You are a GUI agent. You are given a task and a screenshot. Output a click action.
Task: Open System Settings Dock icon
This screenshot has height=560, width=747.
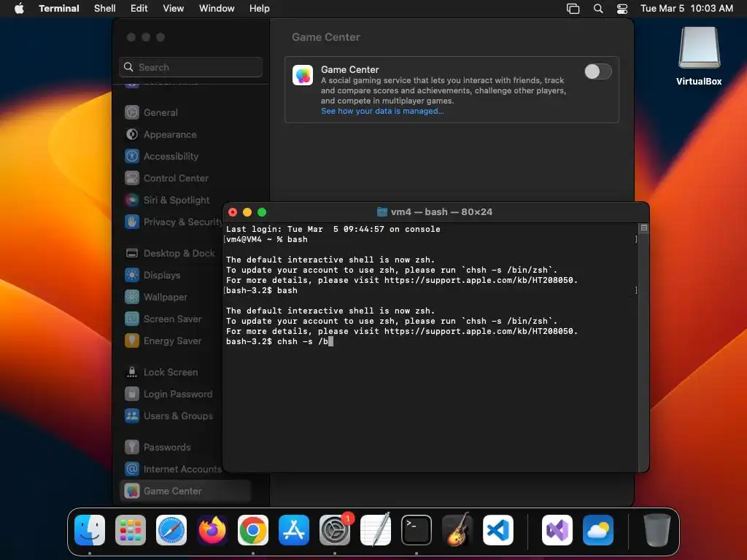(x=335, y=530)
